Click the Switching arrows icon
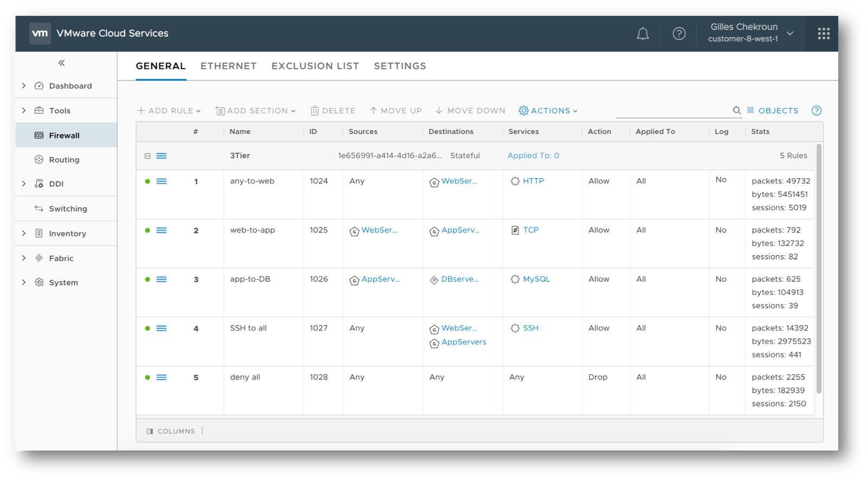This screenshot has width=868, height=480. pos(39,209)
